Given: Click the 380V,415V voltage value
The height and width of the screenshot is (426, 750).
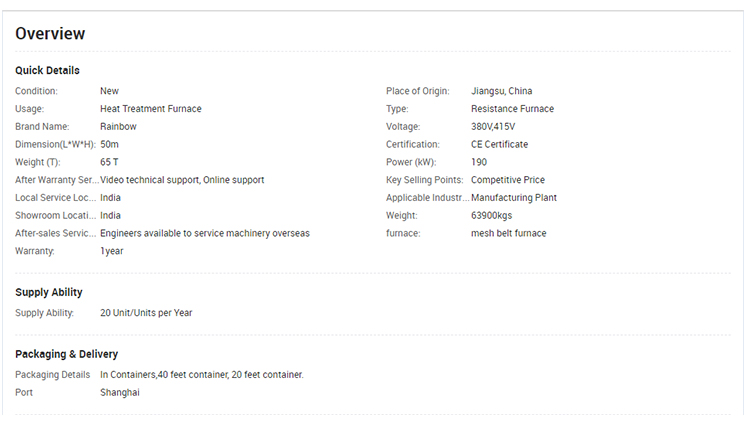Looking at the screenshot, I should point(493,127).
